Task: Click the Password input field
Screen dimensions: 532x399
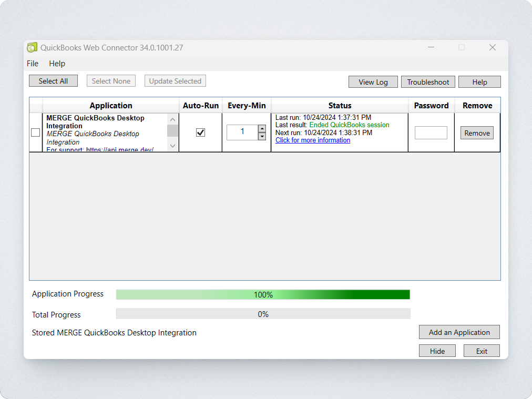Action: click(x=431, y=132)
